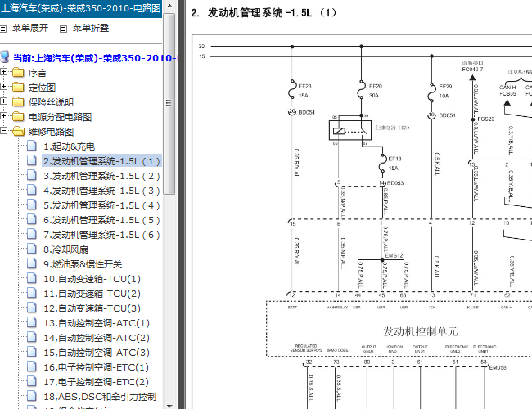Image resolution: width=532 pixels, height=409 pixels.
Task: Click the 菜单折叠 link
Action: point(91,28)
